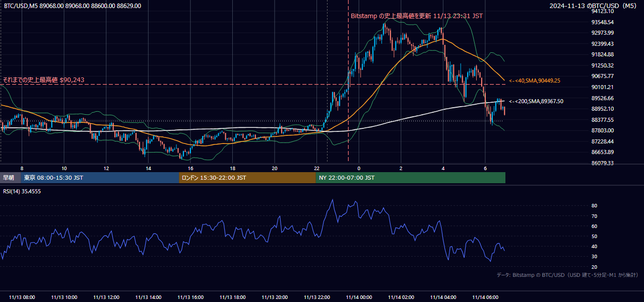644x302 pixels.
Task: Click the 40 SMA 90449.25 label
Action: point(535,81)
